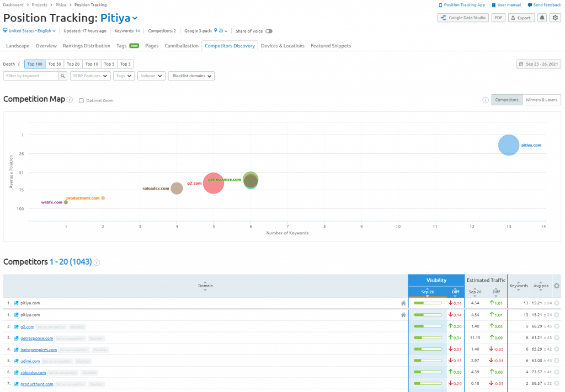Click external link icon beside producthunt.com

[x=16, y=384]
